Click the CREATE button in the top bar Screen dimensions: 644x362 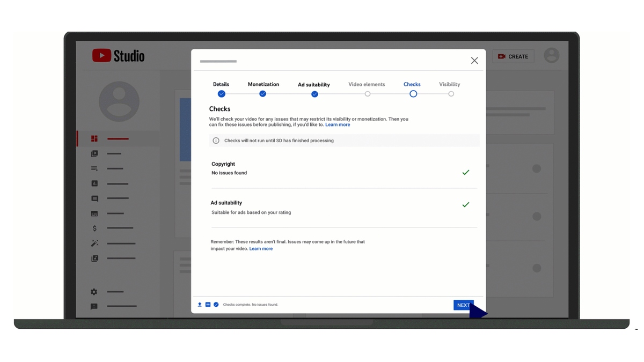(x=513, y=56)
